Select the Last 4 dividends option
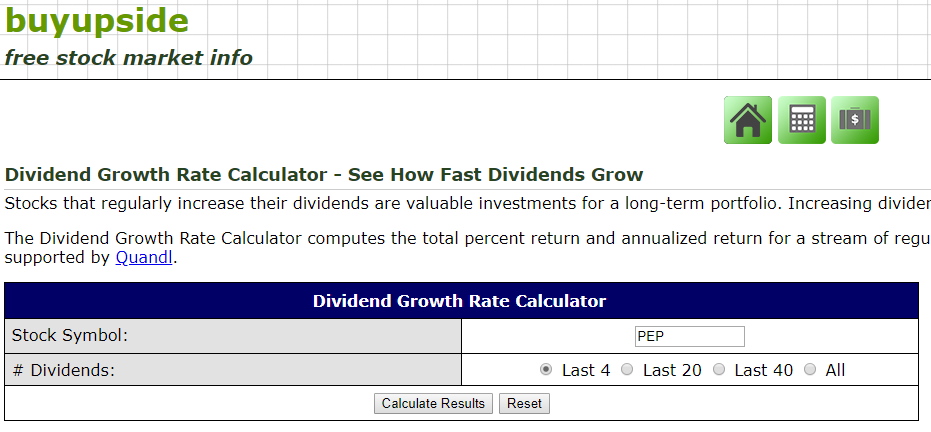 [546, 370]
